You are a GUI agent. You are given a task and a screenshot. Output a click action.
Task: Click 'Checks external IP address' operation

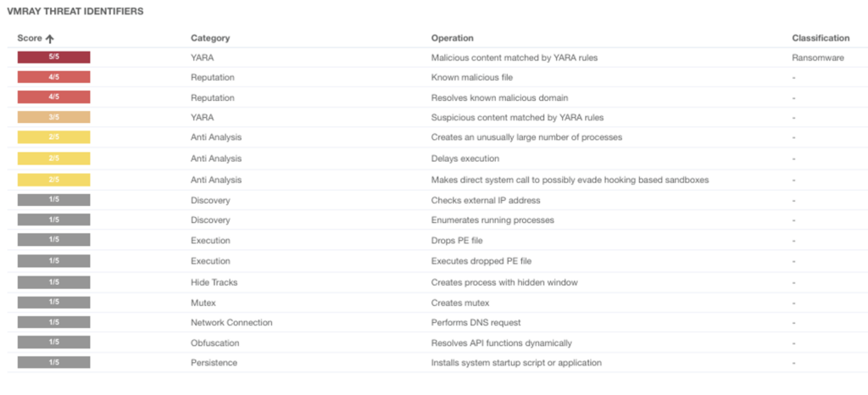[x=486, y=200]
